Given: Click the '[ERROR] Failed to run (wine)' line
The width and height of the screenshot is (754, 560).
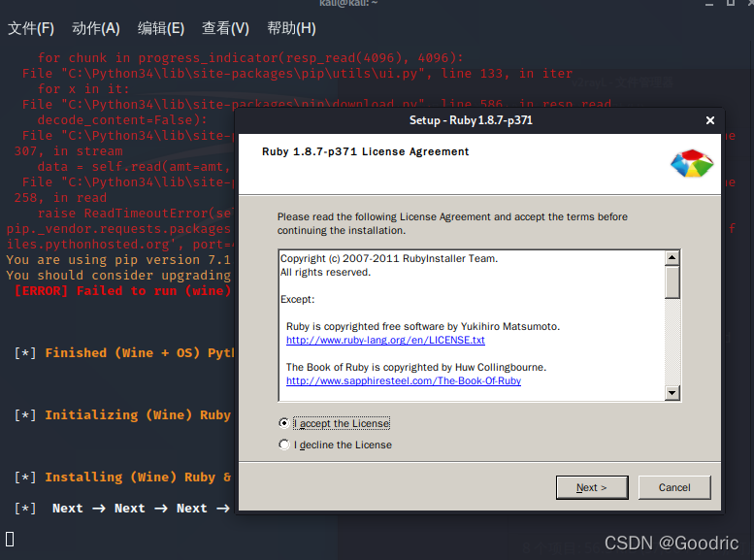Looking at the screenshot, I should tap(122, 290).
